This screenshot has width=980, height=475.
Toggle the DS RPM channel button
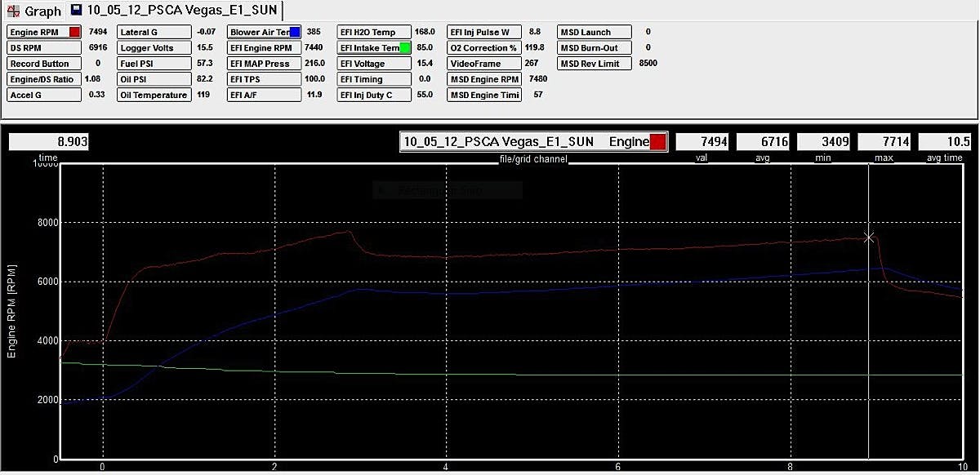click(x=44, y=48)
